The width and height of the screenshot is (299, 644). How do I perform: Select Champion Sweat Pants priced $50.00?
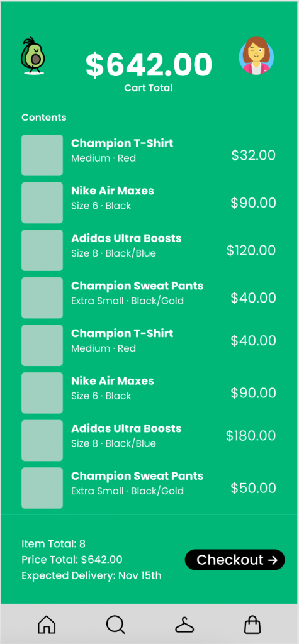149,488
